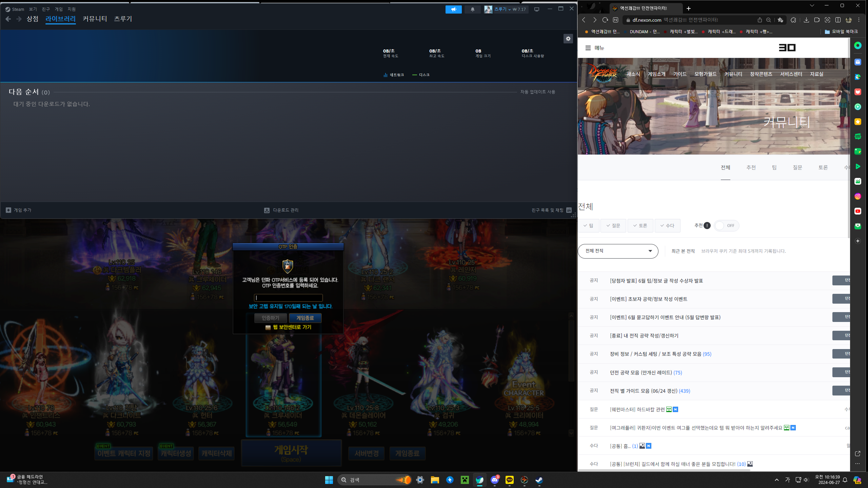This screenshot has height=488, width=868.
Task: Click the OTP number input field
Action: pos(288,298)
